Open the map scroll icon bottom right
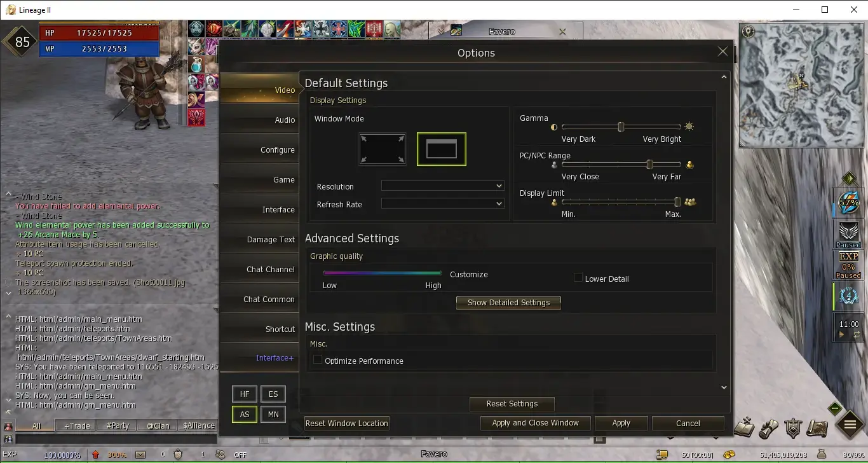Image resolution: width=868 pixels, height=463 pixels. [818, 427]
